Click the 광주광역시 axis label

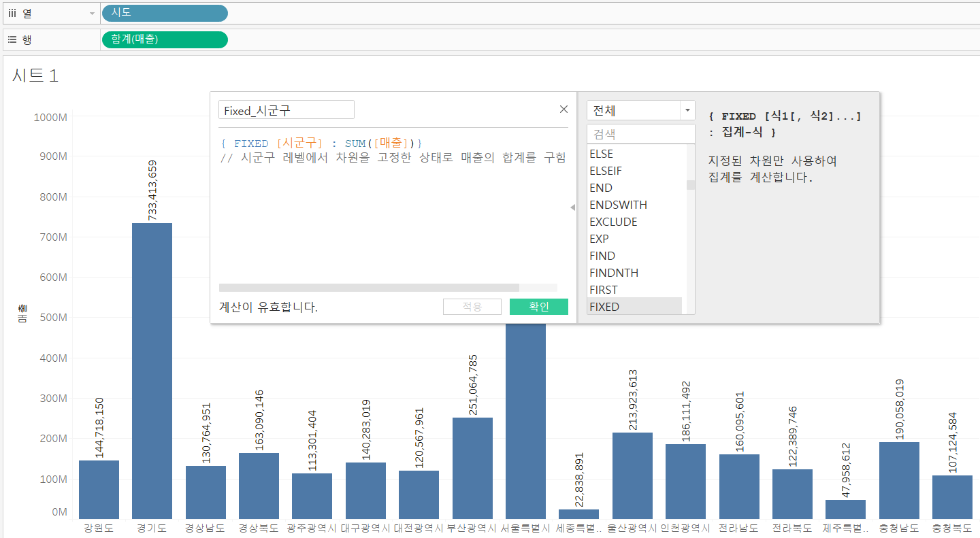[312, 528]
